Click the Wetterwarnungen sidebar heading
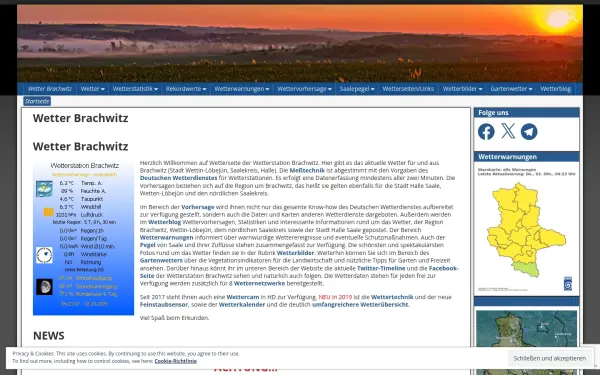600x375 pixels. (x=507, y=157)
